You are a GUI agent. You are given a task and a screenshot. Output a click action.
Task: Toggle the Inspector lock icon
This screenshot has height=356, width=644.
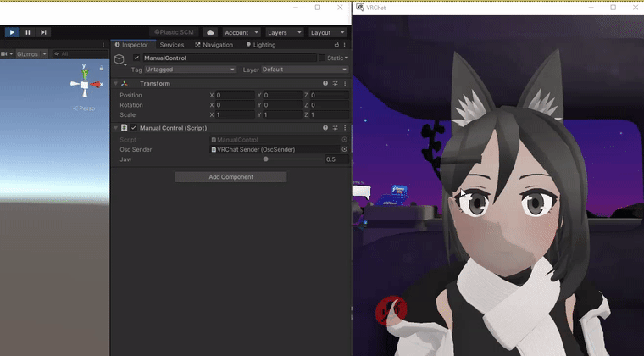pos(336,44)
